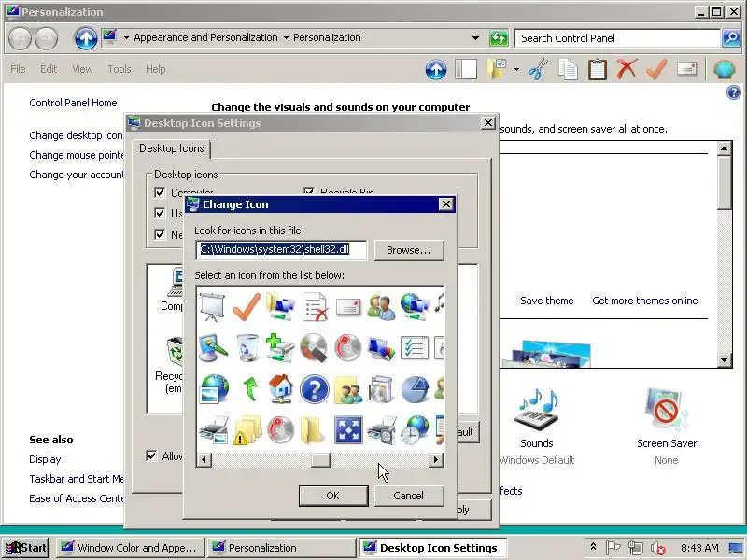Toggle the Allow themes checkbox
The width and height of the screenshot is (747, 560).
point(151,455)
